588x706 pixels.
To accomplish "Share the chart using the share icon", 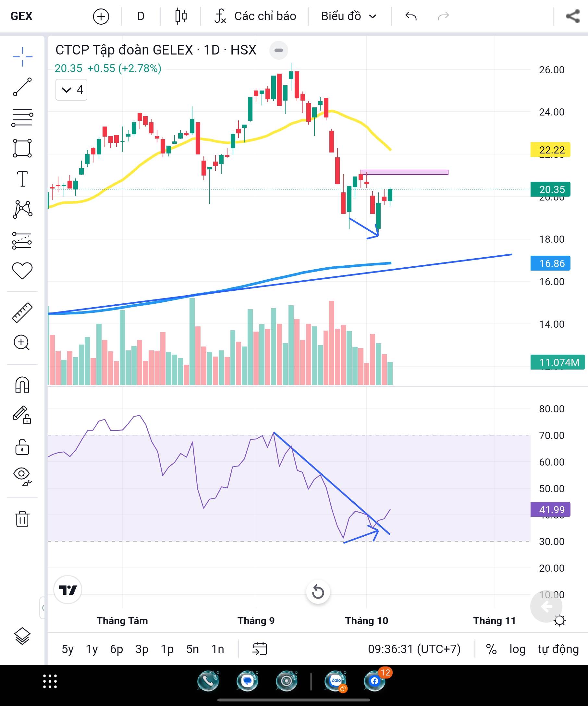I will [572, 16].
